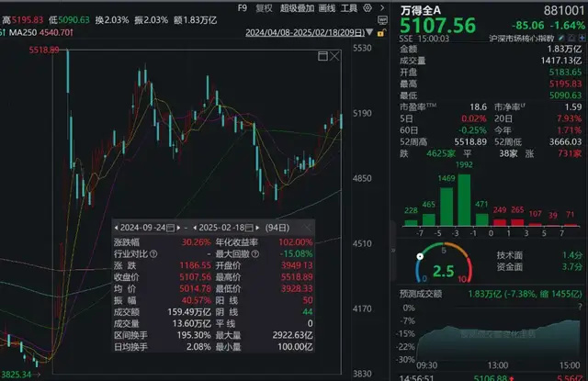Step start date 2024-09-24 forward arrow
The height and width of the screenshot is (381, 588).
[178, 228]
